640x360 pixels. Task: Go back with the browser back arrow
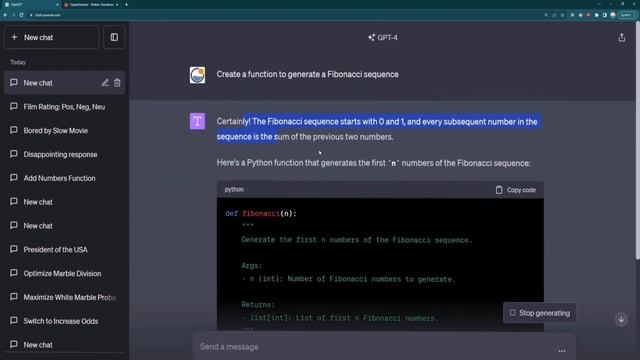[x=5, y=15]
